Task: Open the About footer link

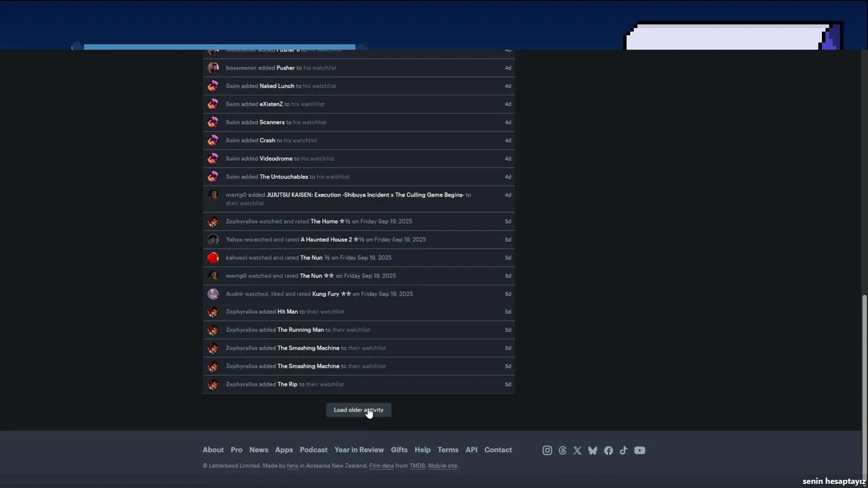Action: pyautogui.click(x=213, y=450)
